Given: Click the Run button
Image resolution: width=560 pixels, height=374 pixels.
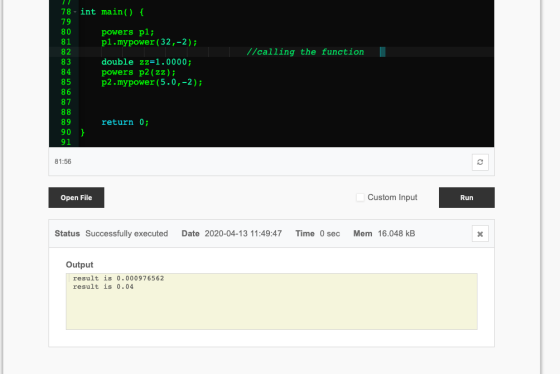Looking at the screenshot, I should click(466, 198).
